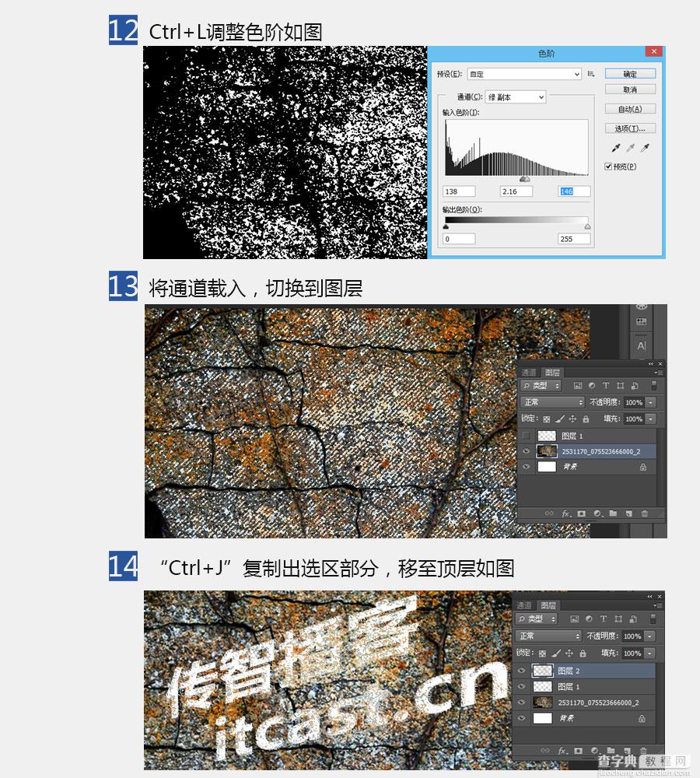Click the input shadow field showing 138
Viewport: 700px width, 778px height.
point(459,191)
